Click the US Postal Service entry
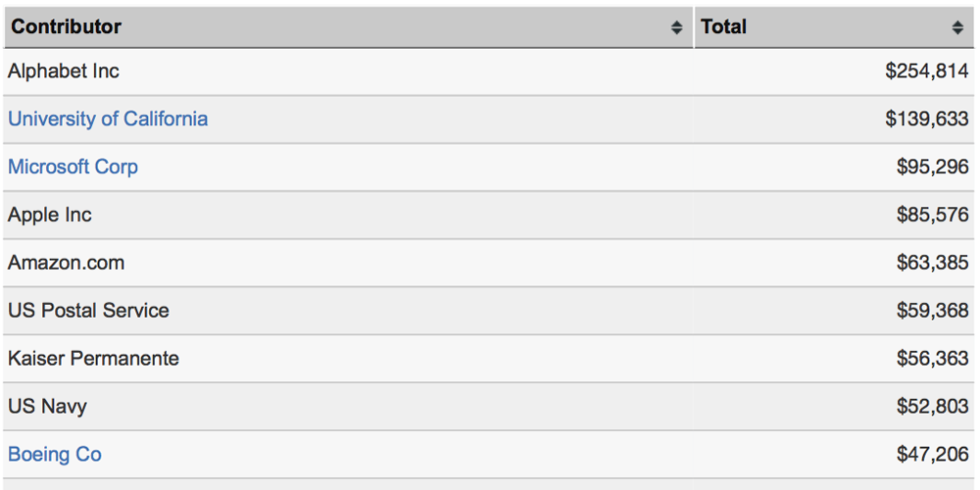This screenshot has width=980, height=490. pos(88,311)
